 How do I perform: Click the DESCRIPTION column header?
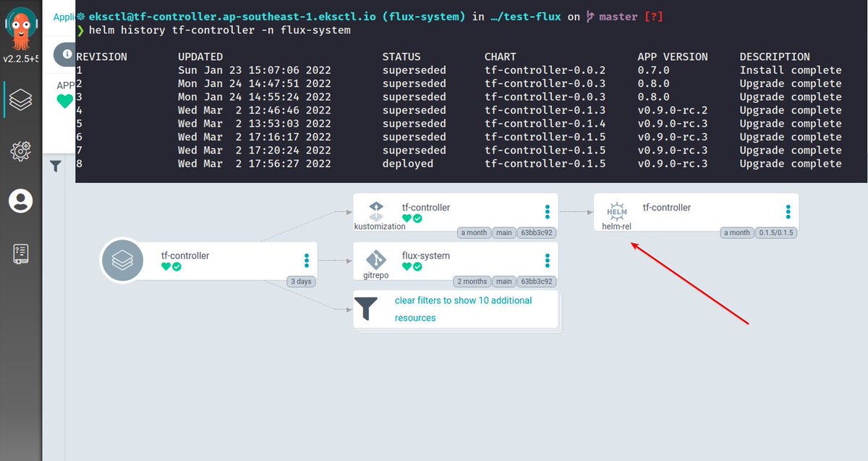click(775, 56)
